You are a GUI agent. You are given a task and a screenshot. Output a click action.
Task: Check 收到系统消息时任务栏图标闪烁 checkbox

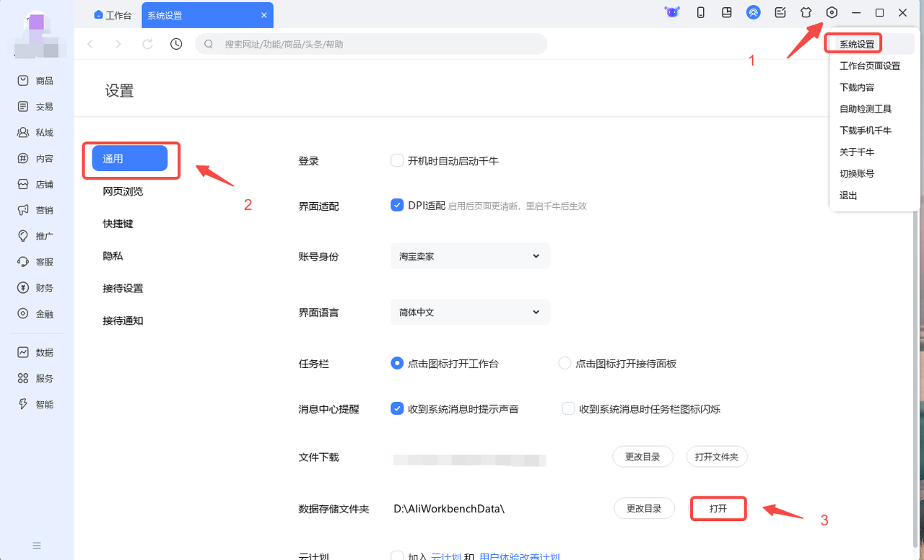(568, 408)
